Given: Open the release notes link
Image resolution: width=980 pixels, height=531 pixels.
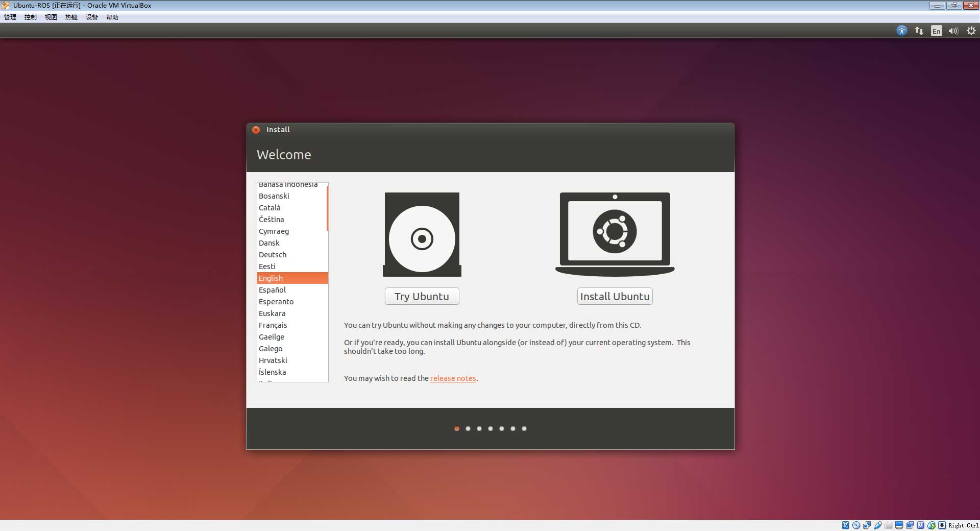Looking at the screenshot, I should [x=453, y=378].
